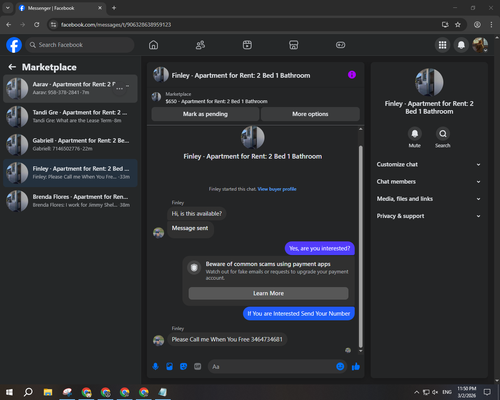The height and width of the screenshot is (400, 500).
Task: Click Mark as pending button
Action: [x=205, y=114]
